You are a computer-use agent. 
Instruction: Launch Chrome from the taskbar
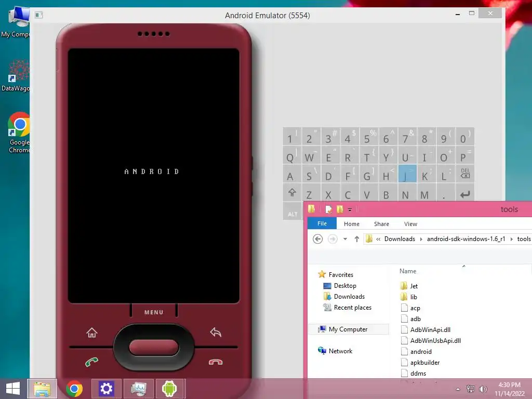(x=74, y=389)
